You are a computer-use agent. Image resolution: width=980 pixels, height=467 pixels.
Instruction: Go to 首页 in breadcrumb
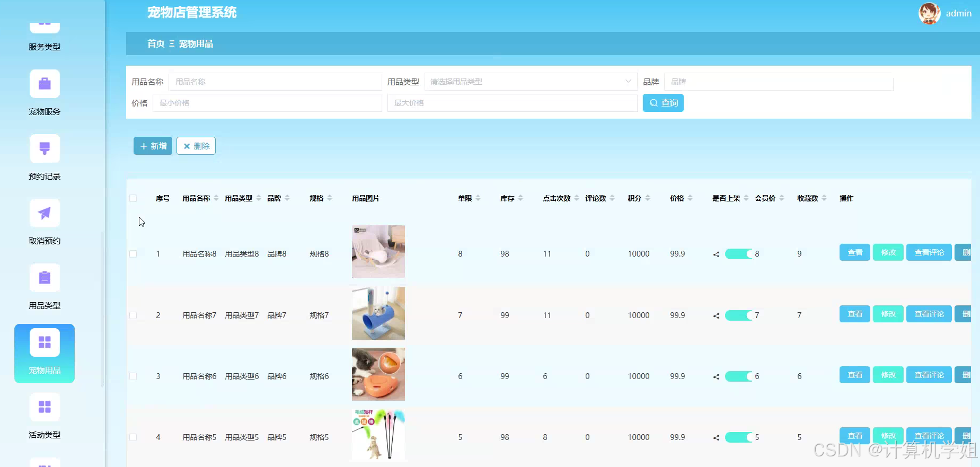156,43
